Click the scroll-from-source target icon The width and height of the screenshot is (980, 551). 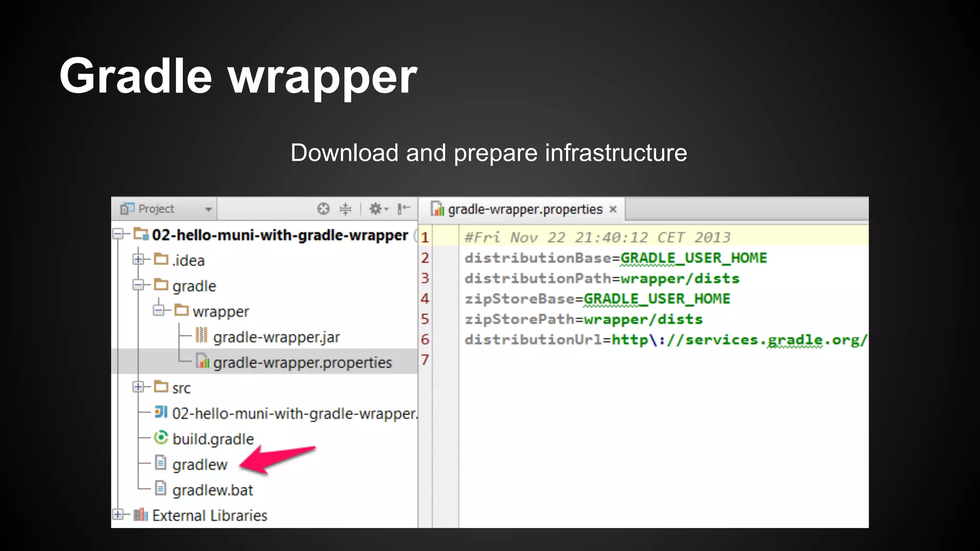tap(323, 209)
